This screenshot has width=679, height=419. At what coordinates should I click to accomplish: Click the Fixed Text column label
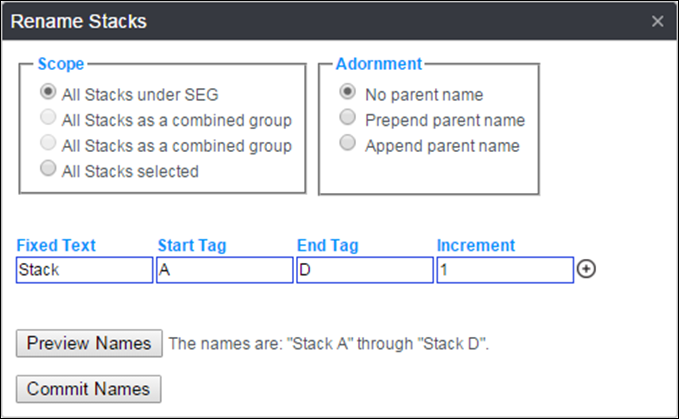pos(56,245)
